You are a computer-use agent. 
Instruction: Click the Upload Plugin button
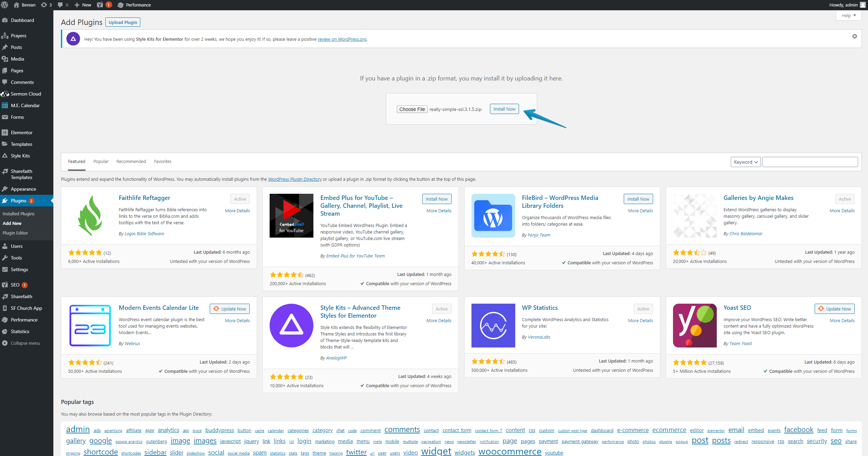click(x=123, y=22)
